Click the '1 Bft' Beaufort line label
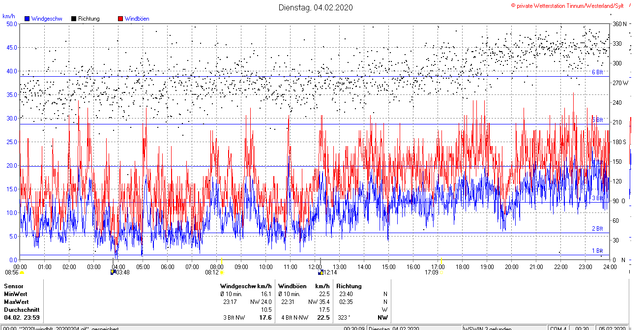Image resolution: width=644 pixels, height=330 pixels. (x=597, y=251)
